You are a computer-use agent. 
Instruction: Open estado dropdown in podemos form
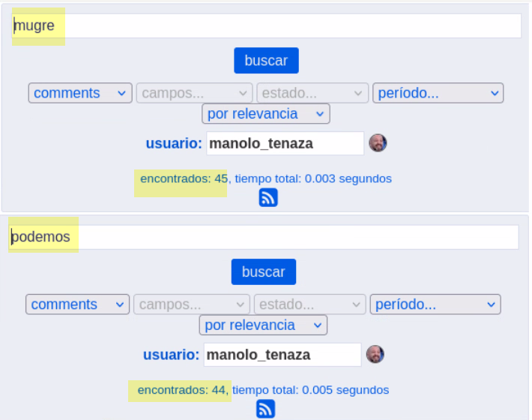coord(309,304)
